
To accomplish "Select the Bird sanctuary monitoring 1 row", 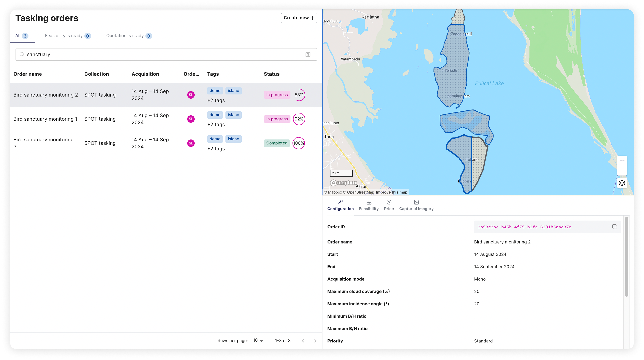I will 166,119.
